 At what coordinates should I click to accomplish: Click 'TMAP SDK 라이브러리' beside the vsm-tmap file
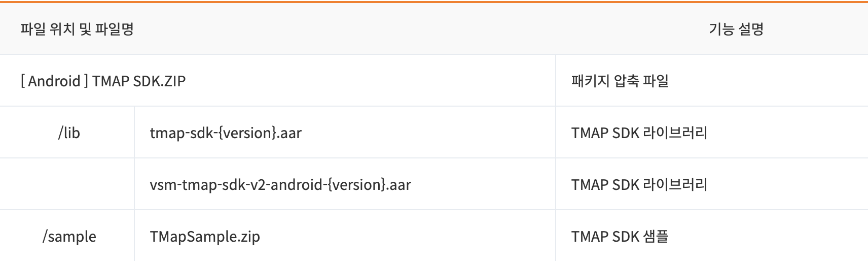coord(639,184)
